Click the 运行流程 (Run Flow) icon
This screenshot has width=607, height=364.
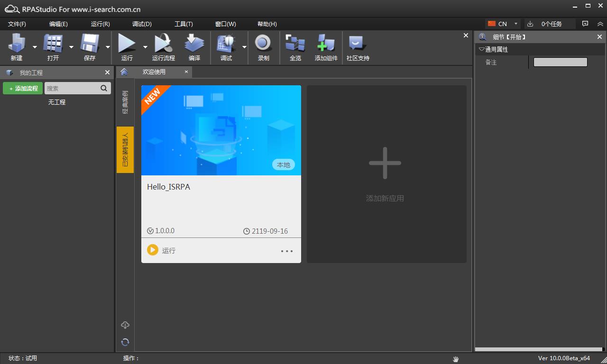pyautogui.click(x=163, y=44)
